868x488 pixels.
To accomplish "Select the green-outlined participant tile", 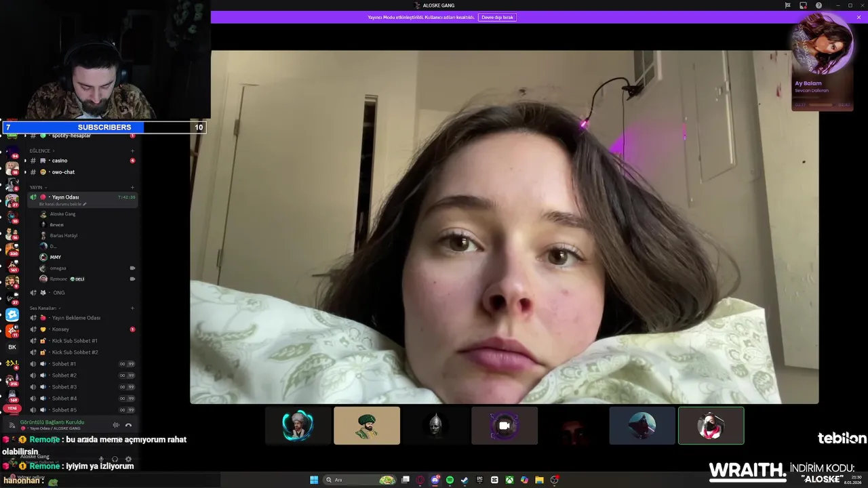I will coord(711,426).
